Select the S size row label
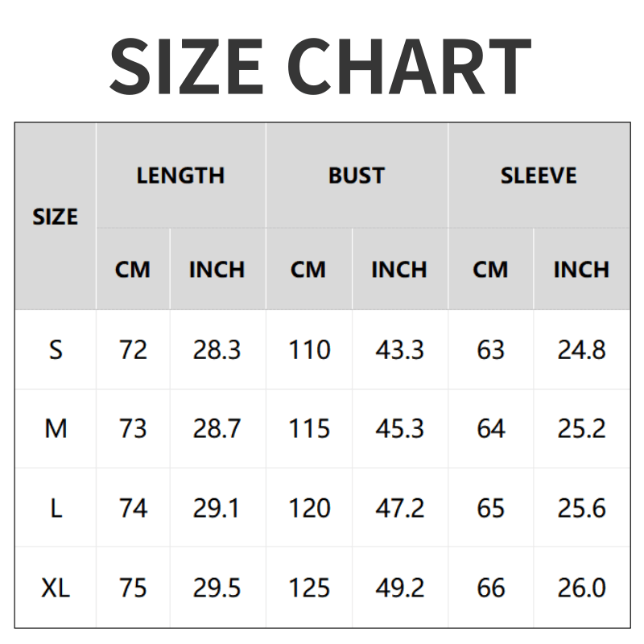Image resolution: width=644 pixels, height=644 pixels. tap(55, 350)
